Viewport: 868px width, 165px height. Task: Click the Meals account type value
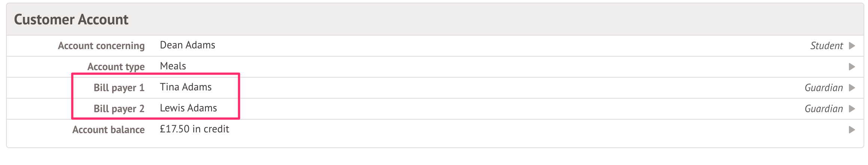coord(173,66)
